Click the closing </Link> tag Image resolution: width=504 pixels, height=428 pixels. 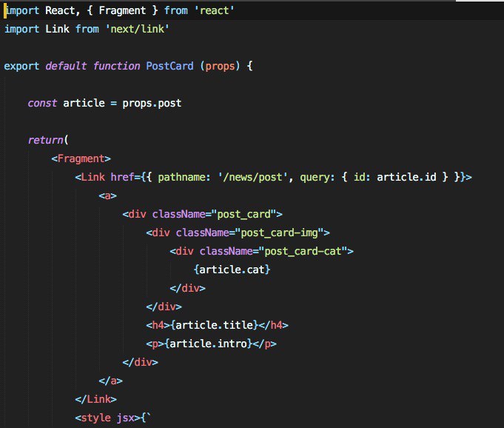(95, 399)
